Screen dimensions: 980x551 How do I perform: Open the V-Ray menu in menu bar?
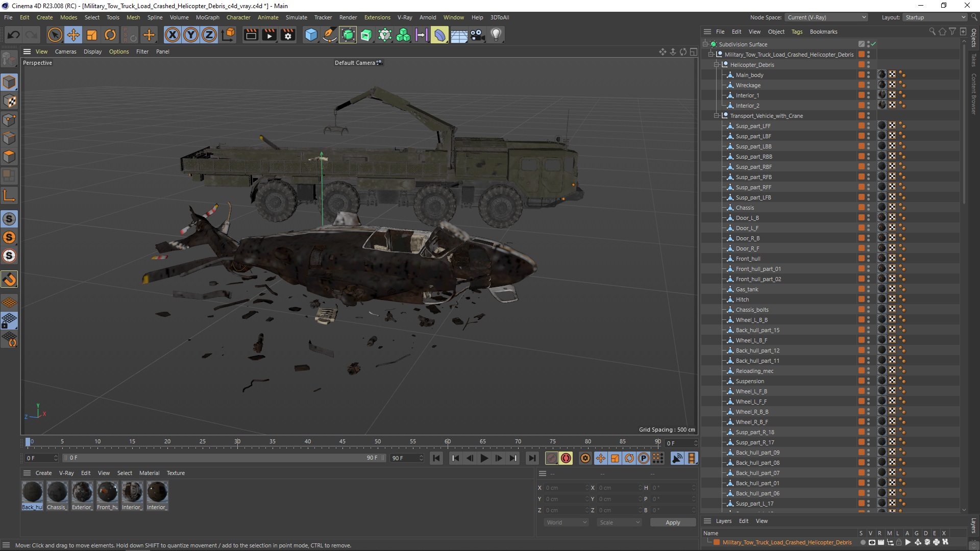coord(405,17)
